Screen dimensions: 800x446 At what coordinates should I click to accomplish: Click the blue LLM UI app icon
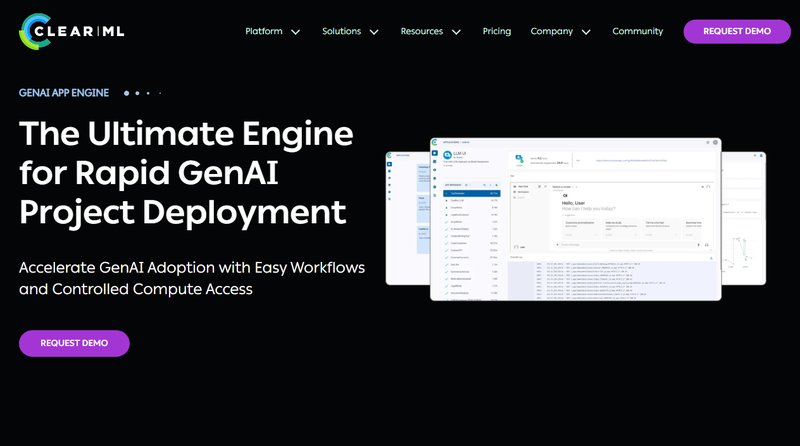[x=445, y=157]
